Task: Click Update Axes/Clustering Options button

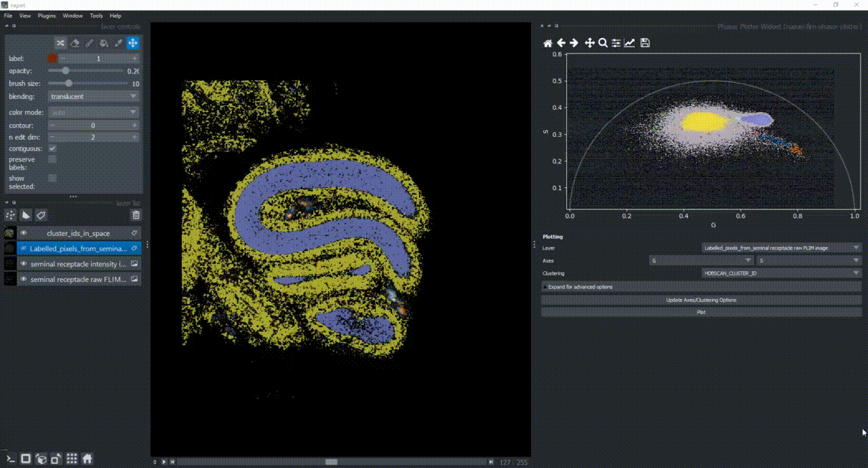Action: tap(701, 300)
